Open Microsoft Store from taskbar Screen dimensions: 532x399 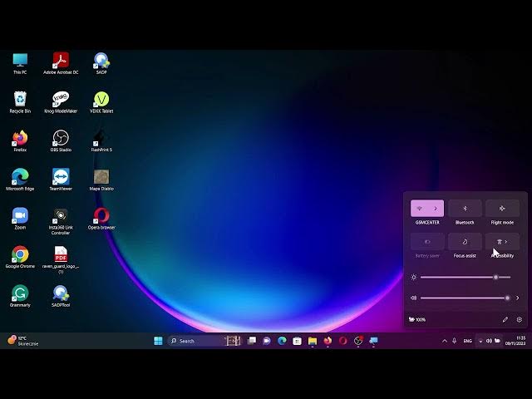click(298, 341)
